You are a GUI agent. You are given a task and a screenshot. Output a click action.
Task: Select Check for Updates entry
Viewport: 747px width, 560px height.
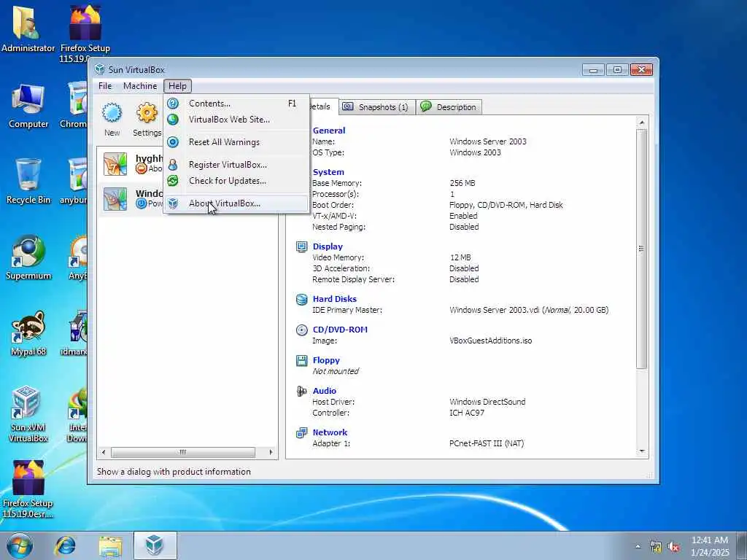coord(236,181)
